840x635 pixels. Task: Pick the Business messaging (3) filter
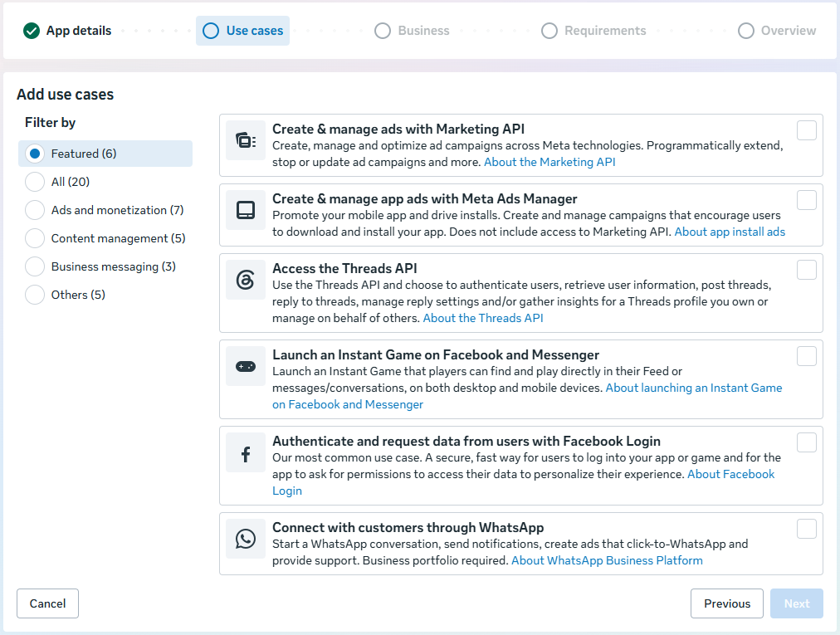tap(100, 266)
